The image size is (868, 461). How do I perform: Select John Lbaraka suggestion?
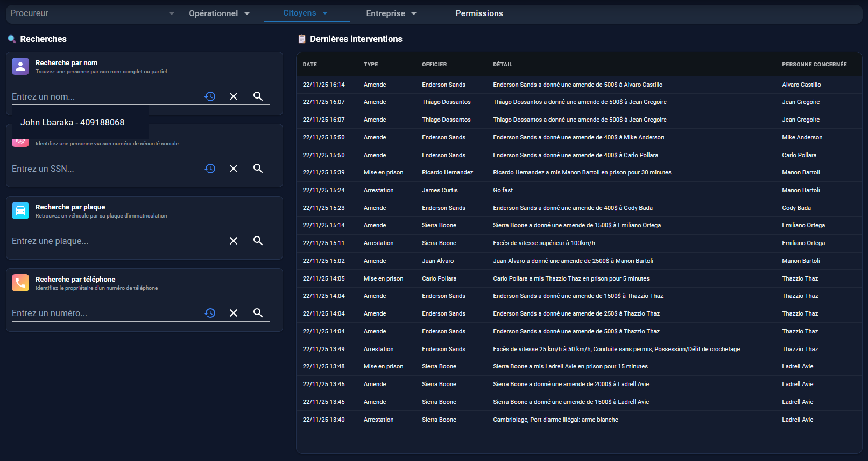click(73, 123)
